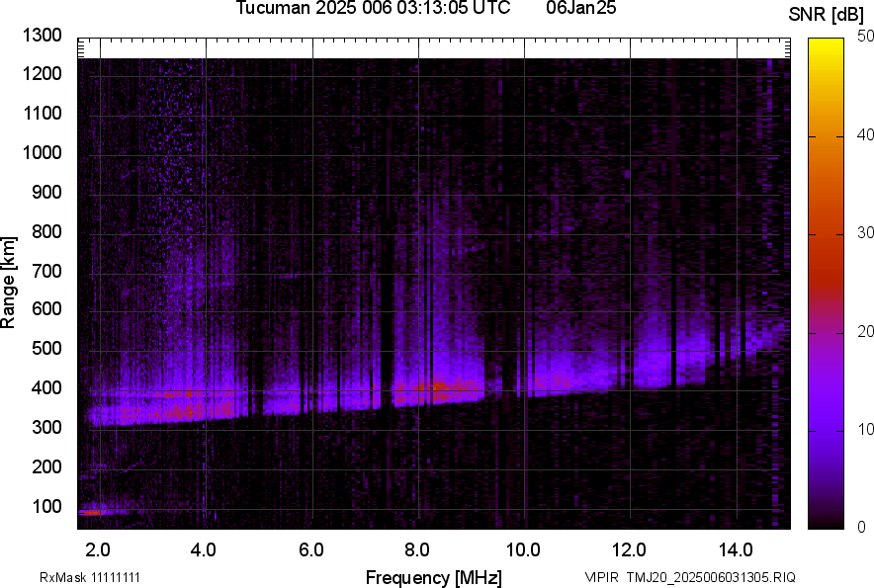Click the SNR [dB] colorbar heading
Image resolution: width=874 pixels, height=588 pixels.
pos(827,14)
